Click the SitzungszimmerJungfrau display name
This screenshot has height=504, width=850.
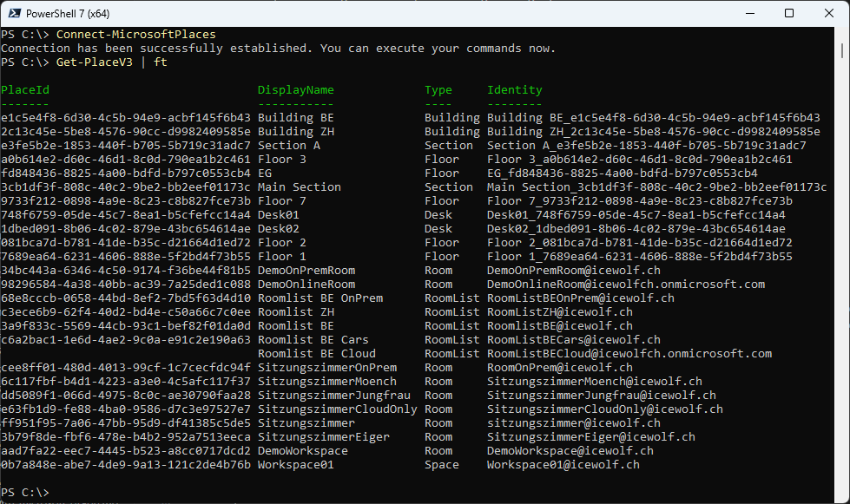[x=334, y=396]
